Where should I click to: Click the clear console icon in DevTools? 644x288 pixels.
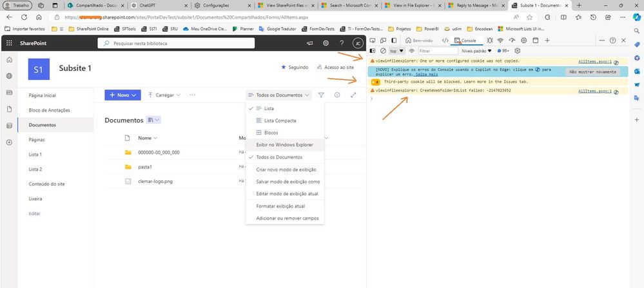[383, 51]
